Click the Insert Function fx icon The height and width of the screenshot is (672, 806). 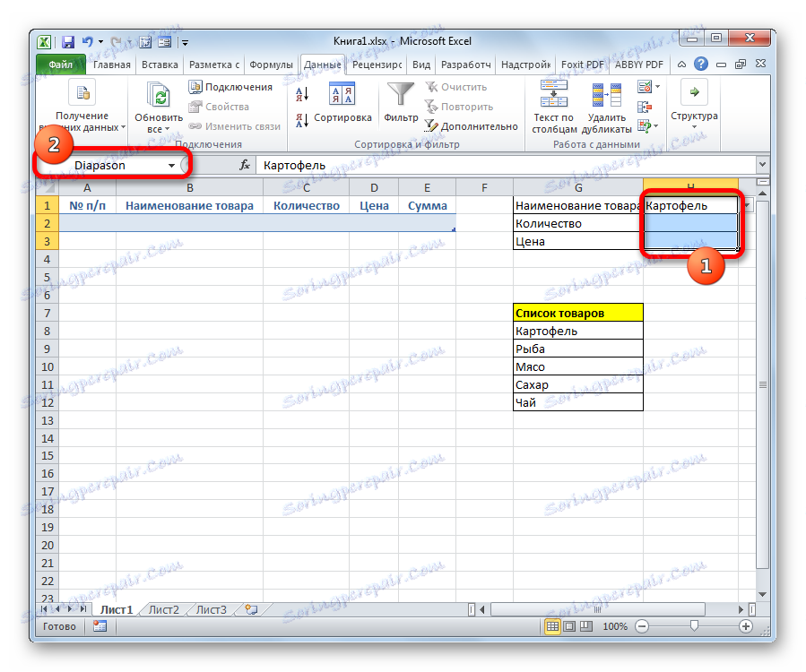(245, 165)
